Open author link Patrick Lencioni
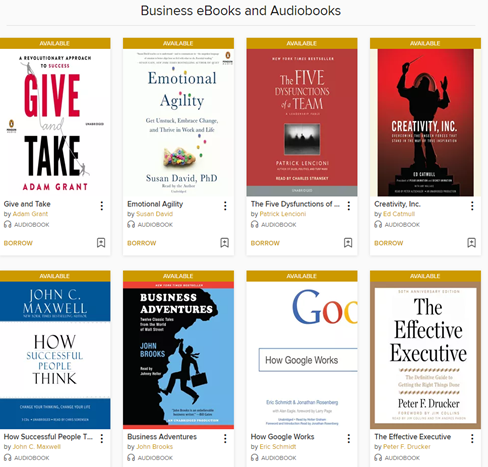Viewport: 488px width, 467px height. pyautogui.click(x=283, y=214)
